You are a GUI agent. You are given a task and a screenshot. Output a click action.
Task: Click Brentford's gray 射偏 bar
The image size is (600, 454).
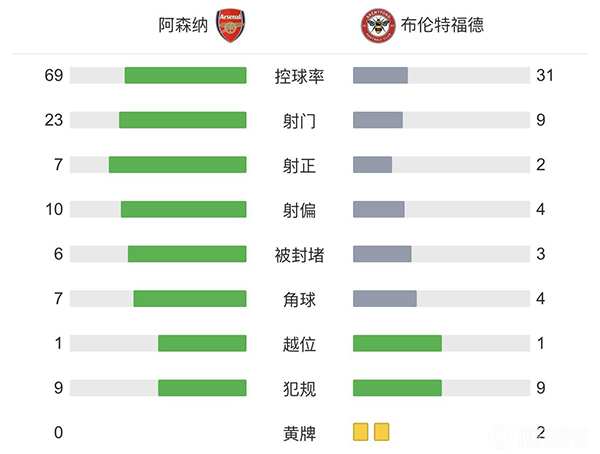point(379,209)
